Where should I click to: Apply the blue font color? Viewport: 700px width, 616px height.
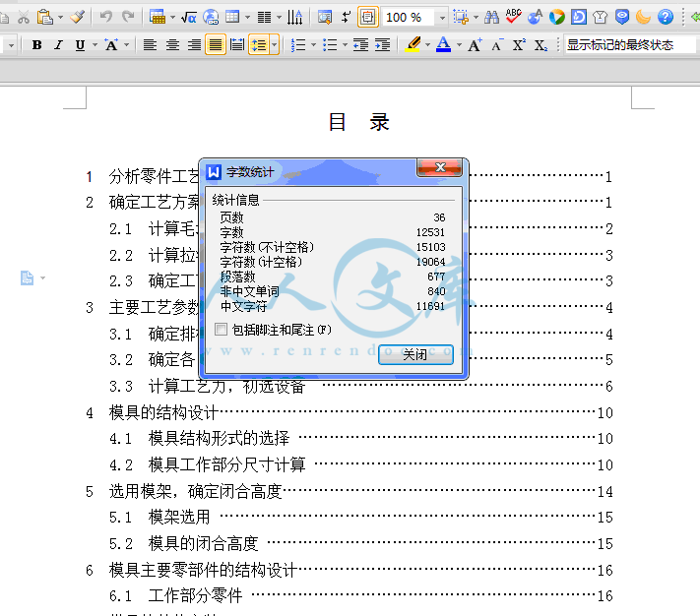(443, 45)
